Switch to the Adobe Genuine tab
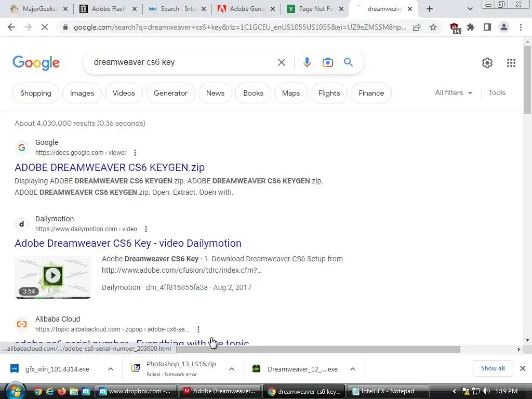The height and width of the screenshot is (399, 532). click(247, 9)
